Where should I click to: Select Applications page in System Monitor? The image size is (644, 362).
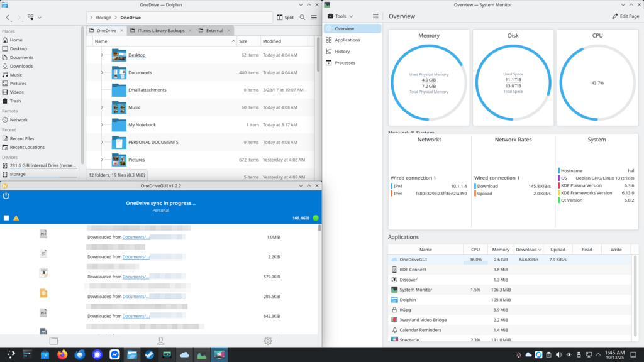[x=352, y=40]
